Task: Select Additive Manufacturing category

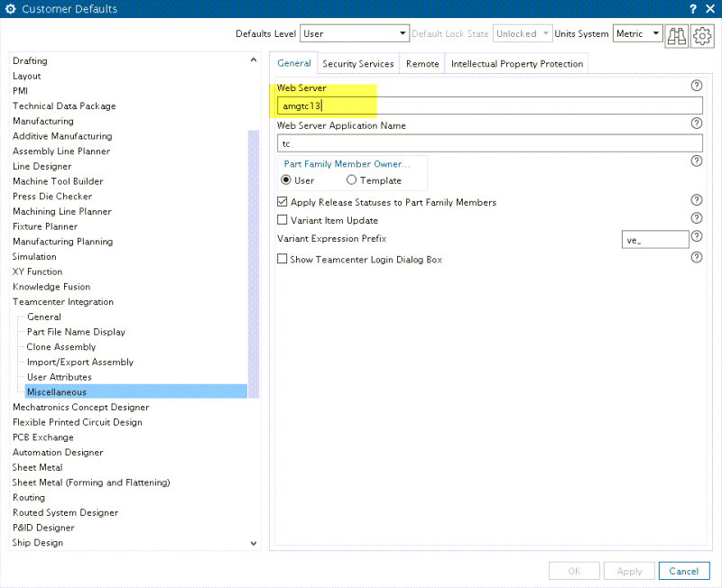Action: (62, 136)
